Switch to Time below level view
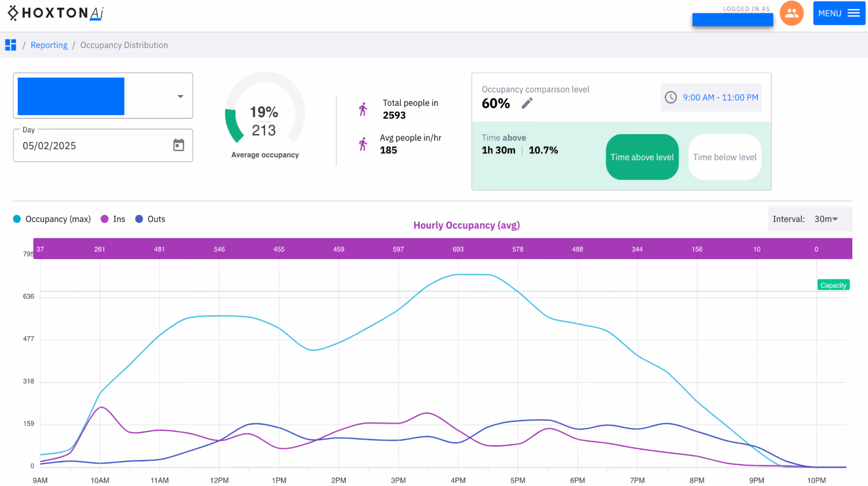Screen dimensions: 868x486 pos(724,157)
